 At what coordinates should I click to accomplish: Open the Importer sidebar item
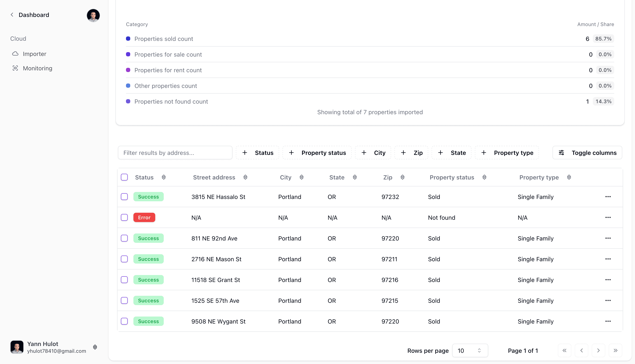tap(35, 54)
